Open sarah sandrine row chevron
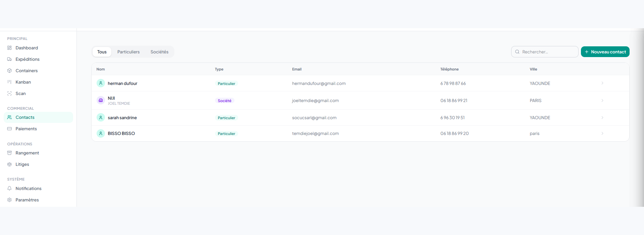Image resolution: width=644 pixels, height=235 pixels. click(602, 117)
